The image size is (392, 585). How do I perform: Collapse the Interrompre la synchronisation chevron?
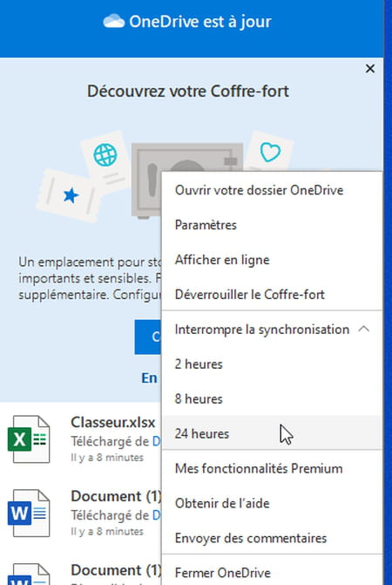tap(363, 329)
